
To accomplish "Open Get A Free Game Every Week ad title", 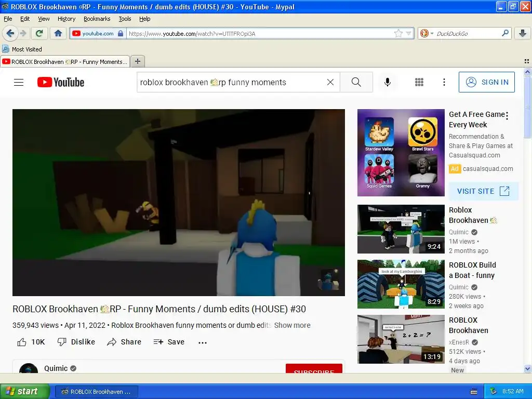I will coord(477,119).
